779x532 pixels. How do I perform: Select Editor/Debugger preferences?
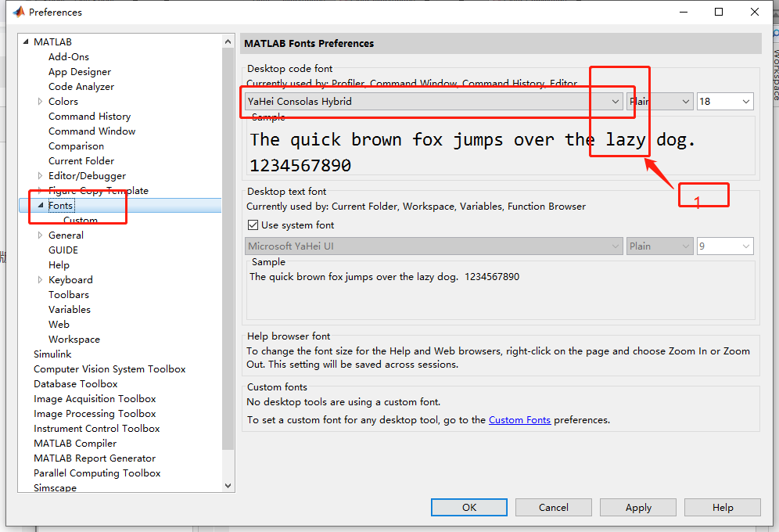(x=87, y=176)
